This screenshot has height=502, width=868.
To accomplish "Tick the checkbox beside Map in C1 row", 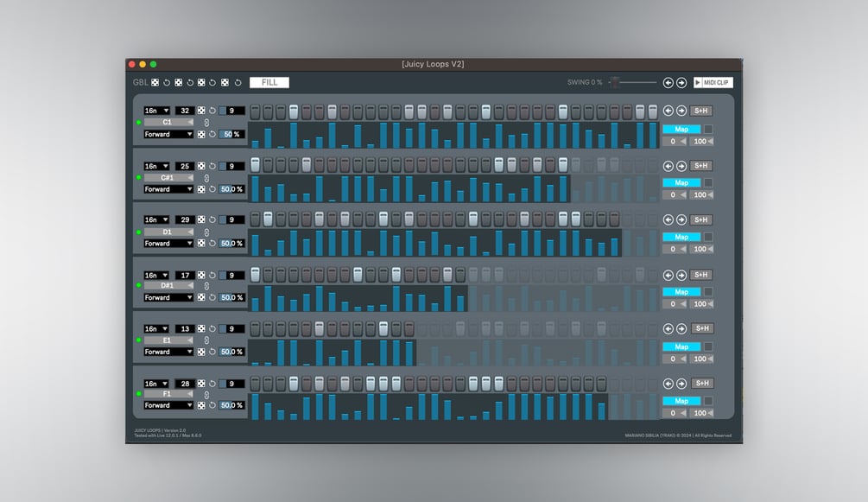I will 708,129.
